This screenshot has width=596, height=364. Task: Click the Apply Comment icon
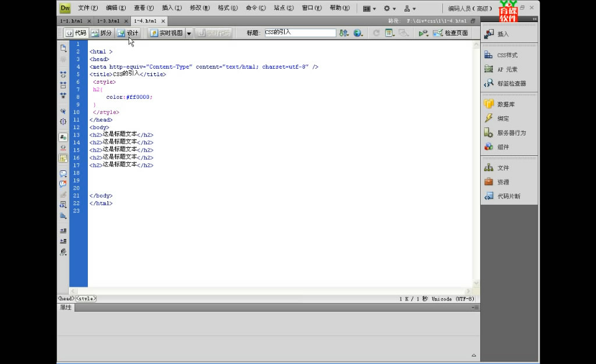[63, 173]
